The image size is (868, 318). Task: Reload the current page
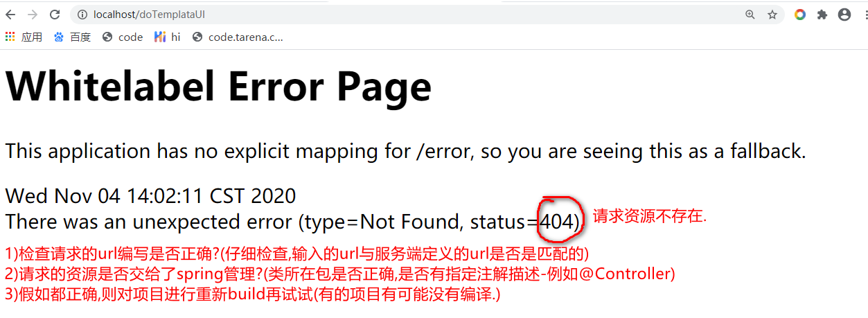click(x=54, y=15)
